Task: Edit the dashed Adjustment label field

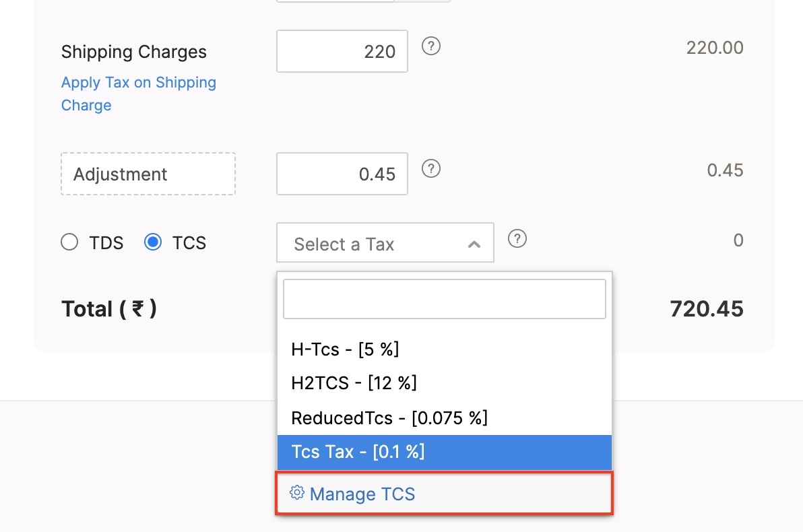Action: click(x=148, y=174)
